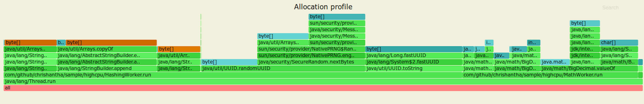This screenshot has height=104, width=644.
Task: Click the AbstractStringBuilder.a.. frame
Action: (106, 62)
